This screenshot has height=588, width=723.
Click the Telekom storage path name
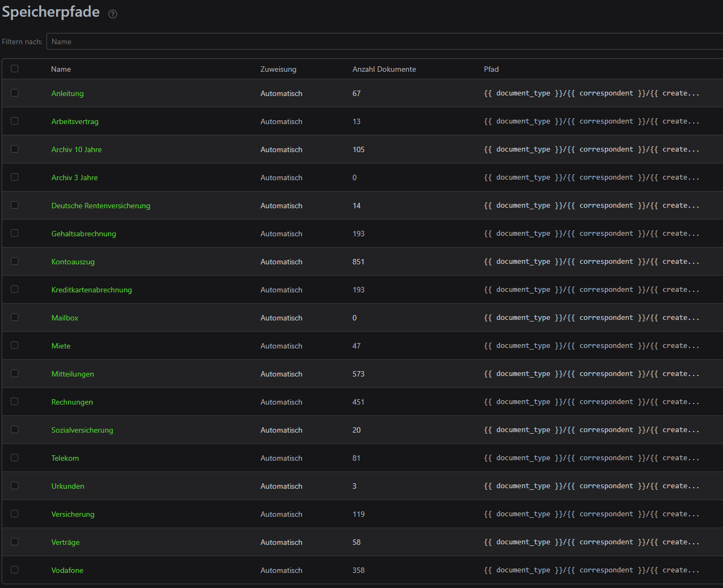click(65, 458)
